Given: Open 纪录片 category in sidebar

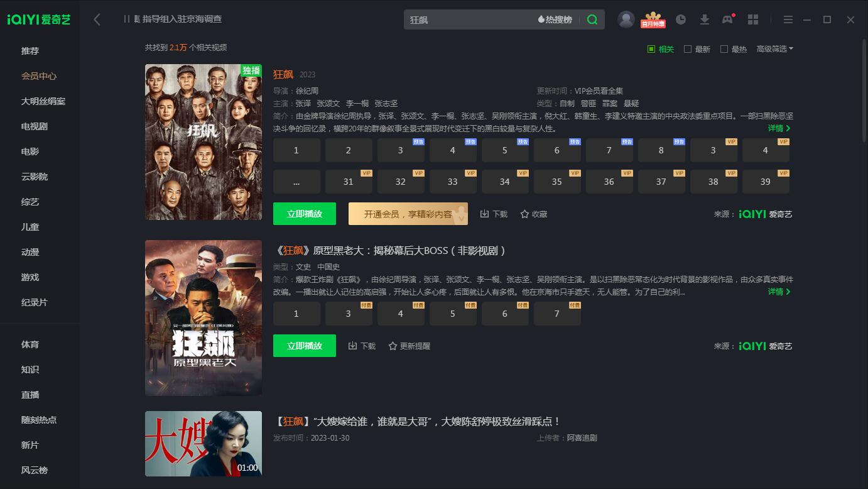Looking at the screenshot, I should [35, 302].
